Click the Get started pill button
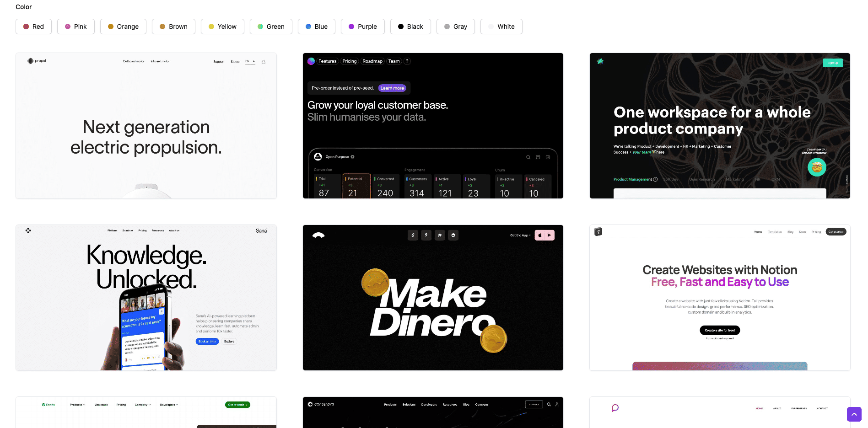The image size is (868, 428). (836, 232)
